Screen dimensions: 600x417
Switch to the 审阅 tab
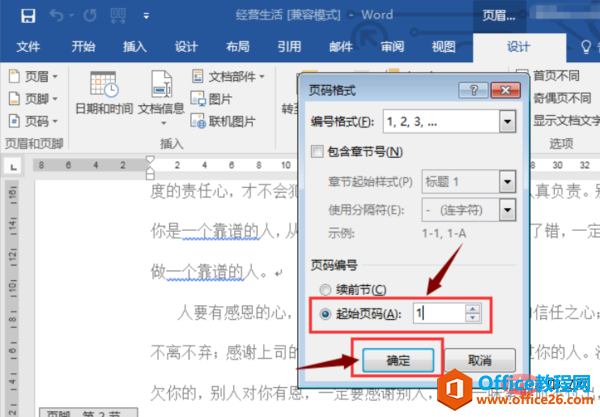pos(392,47)
